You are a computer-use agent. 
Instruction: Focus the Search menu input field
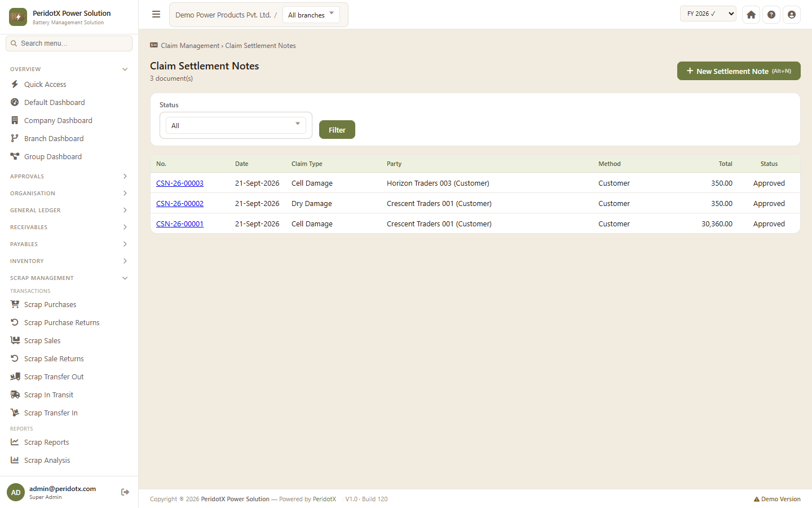click(69, 43)
